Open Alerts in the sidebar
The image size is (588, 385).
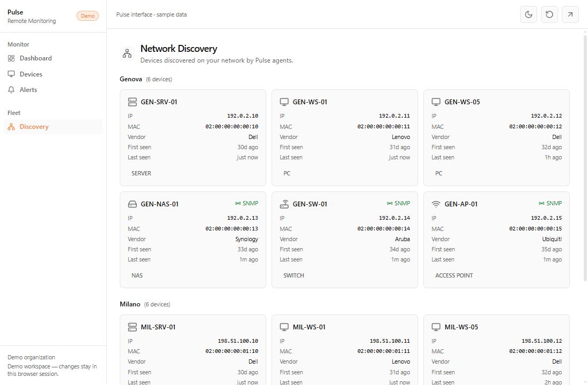click(x=53, y=90)
